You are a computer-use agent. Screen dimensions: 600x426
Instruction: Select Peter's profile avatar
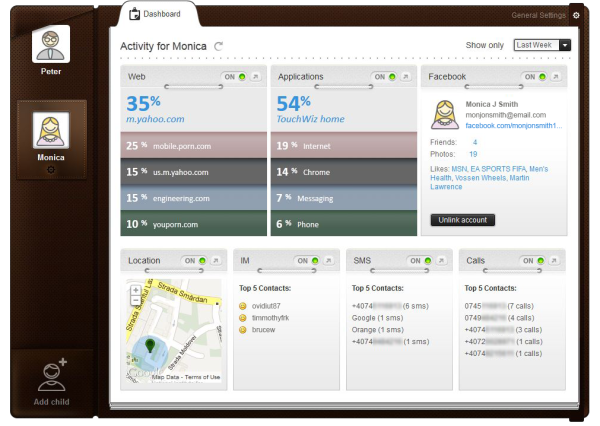pyautogui.click(x=51, y=44)
